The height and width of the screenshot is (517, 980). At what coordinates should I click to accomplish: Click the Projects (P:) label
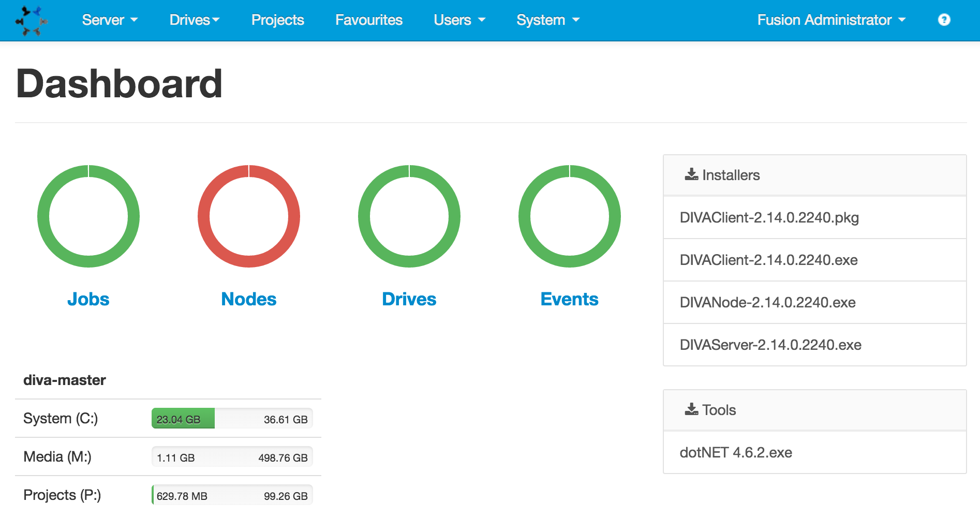click(x=62, y=495)
